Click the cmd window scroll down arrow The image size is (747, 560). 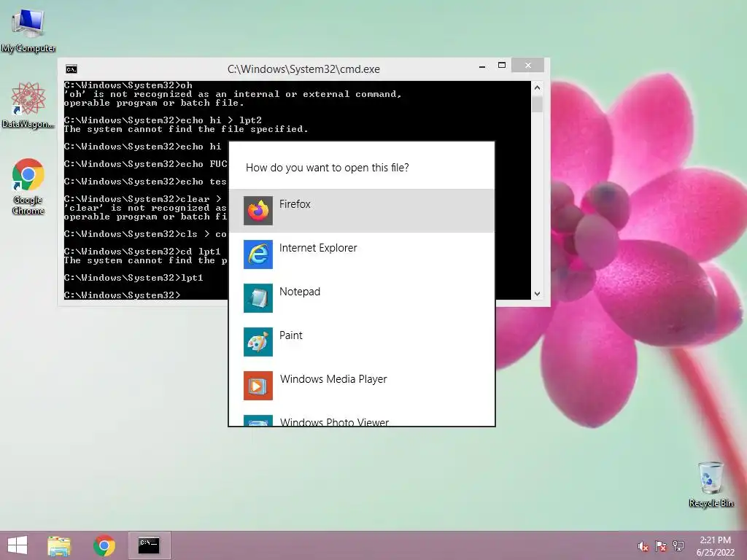(537, 294)
